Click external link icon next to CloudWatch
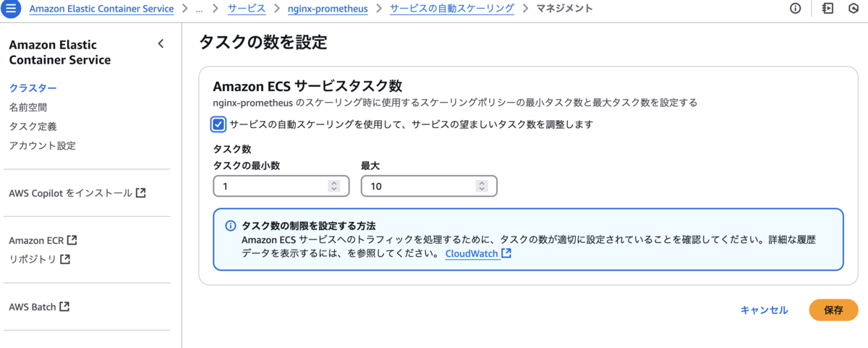Viewport: 868px width, 348px height. point(506,254)
